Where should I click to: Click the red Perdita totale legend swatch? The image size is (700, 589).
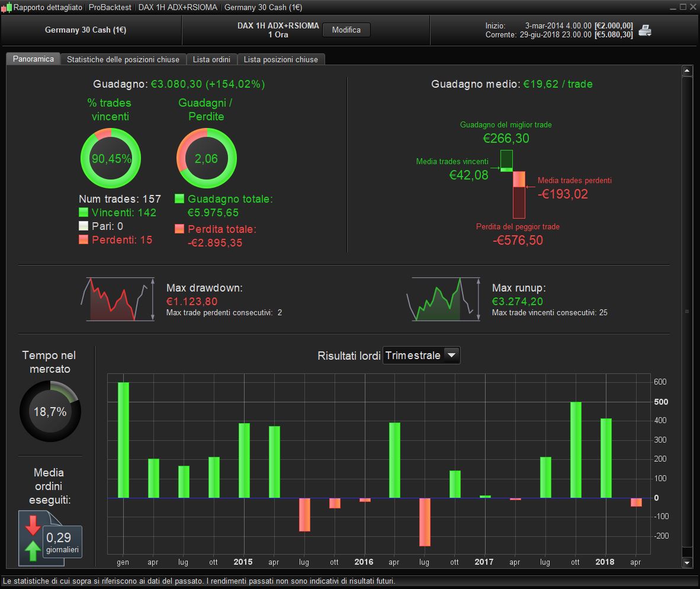[179, 229]
